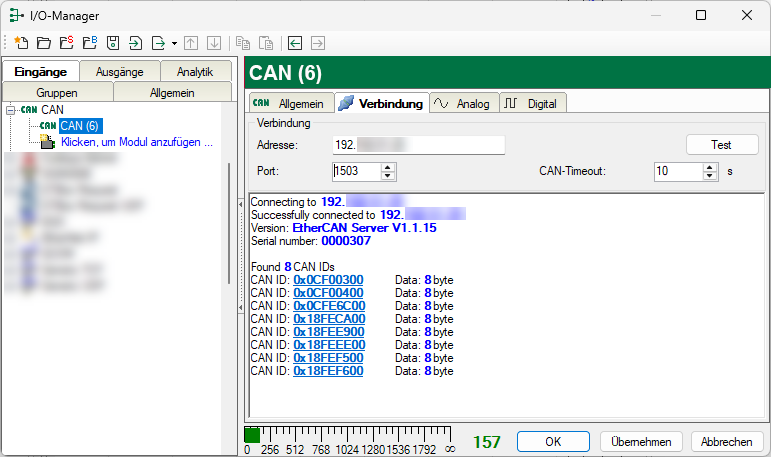Click the Save disk toolbar icon
Screen dimensions: 771x457
point(112,43)
